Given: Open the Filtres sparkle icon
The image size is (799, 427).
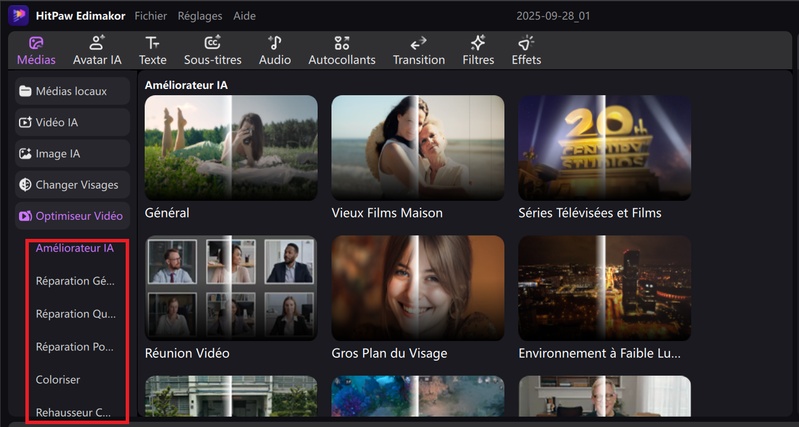Looking at the screenshot, I should coord(478,43).
